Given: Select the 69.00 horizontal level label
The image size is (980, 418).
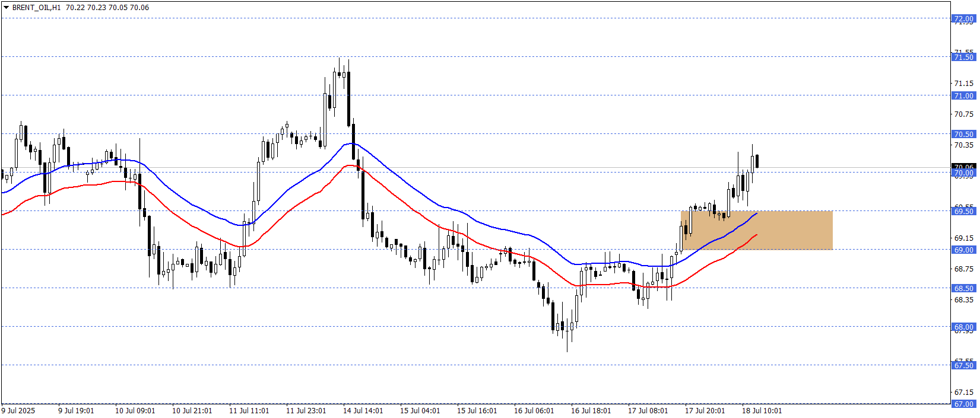Looking at the screenshot, I should 963,250.
